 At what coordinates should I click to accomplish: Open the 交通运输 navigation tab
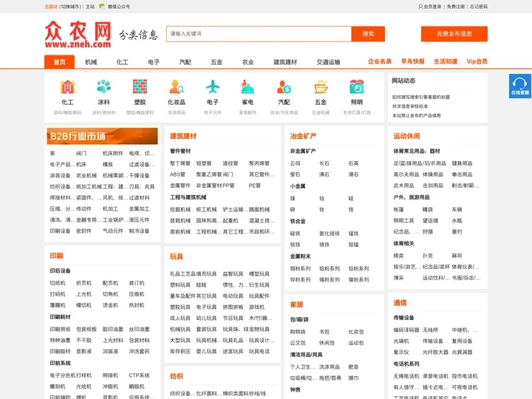click(328, 62)
